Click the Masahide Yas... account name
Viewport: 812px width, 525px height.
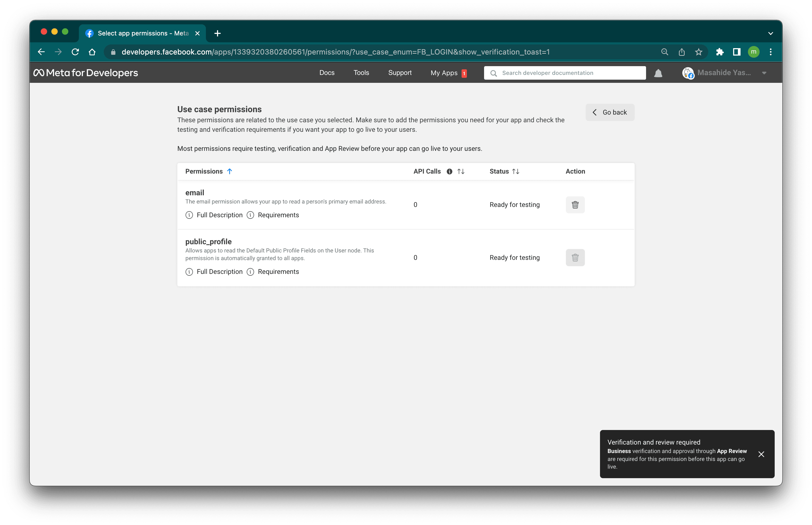[x=724, y=73]
